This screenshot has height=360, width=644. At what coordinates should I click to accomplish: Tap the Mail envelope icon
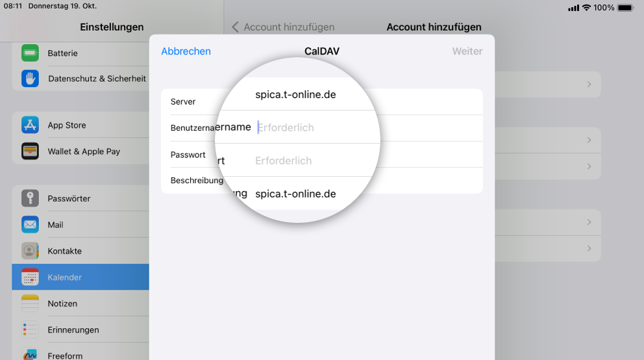point(30,224)
